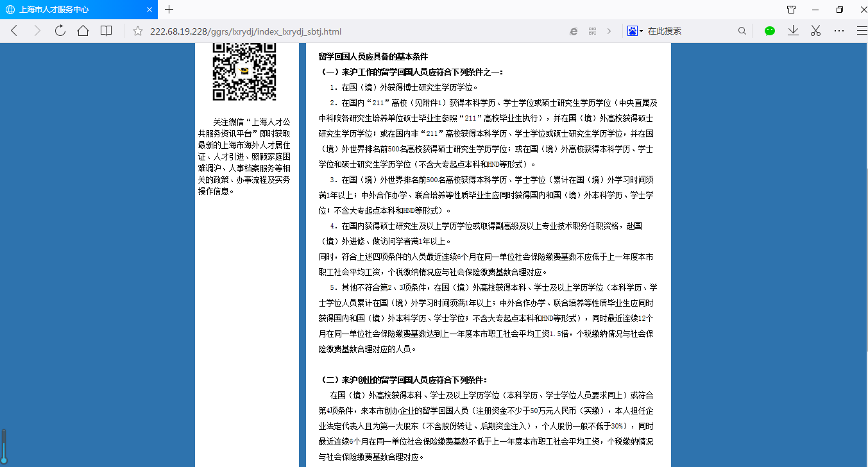Focus the 在此搜索 search box
This screenshot has height=467, width=868.
690,31
